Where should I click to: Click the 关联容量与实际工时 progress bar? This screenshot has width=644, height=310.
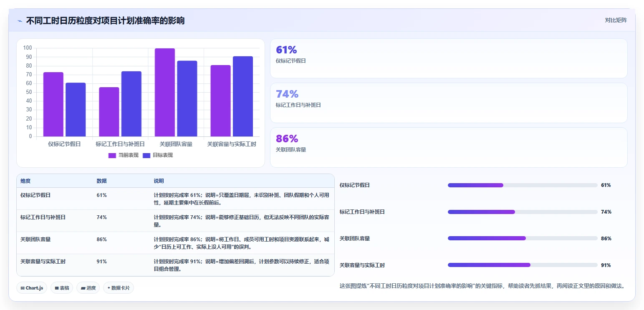pos(523,265)
